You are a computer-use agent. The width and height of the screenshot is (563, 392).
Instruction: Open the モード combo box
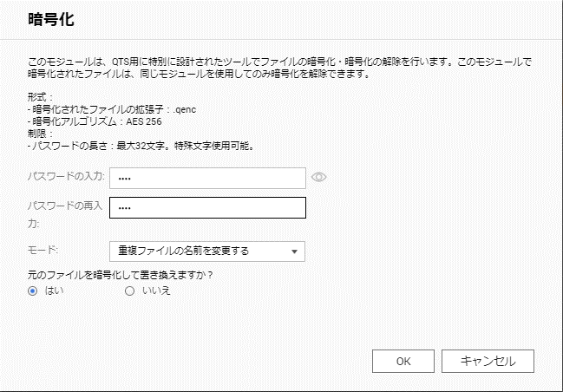click(x=207, y=252)
